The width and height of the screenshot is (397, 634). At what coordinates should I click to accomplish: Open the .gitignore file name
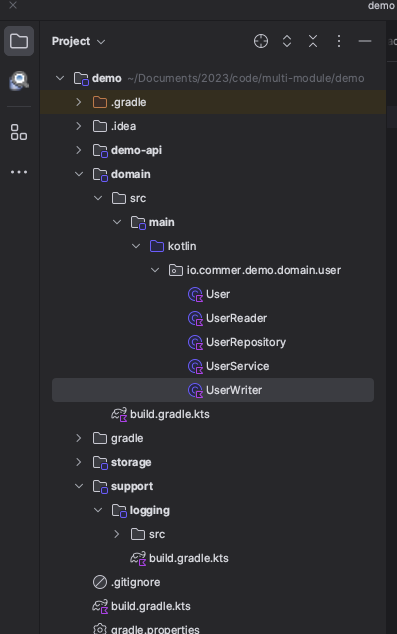click(x=135, y=583)
